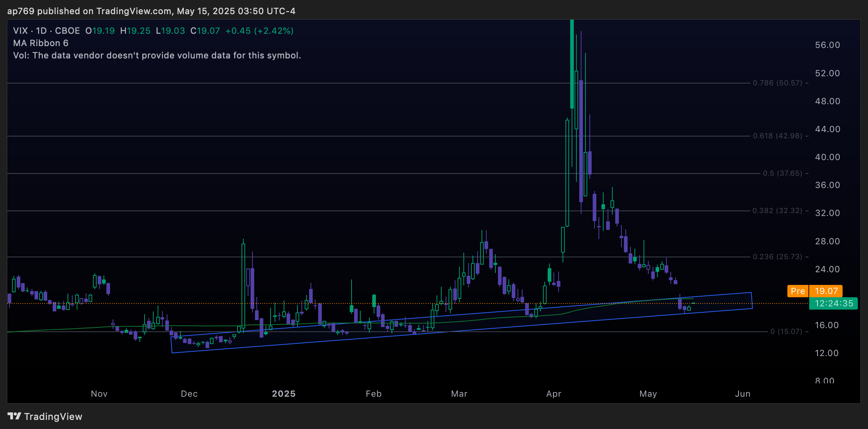Screen dimensions: 868x429
Task: Click the L19.03 low value in legend
Action: coord(170,31)
